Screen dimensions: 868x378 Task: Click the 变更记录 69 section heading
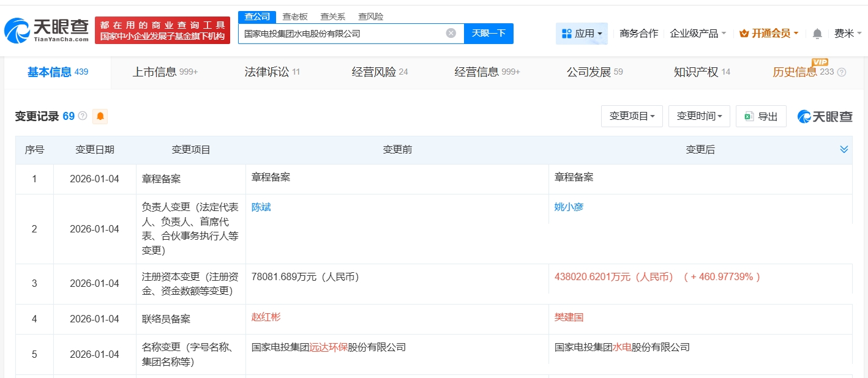45,116
